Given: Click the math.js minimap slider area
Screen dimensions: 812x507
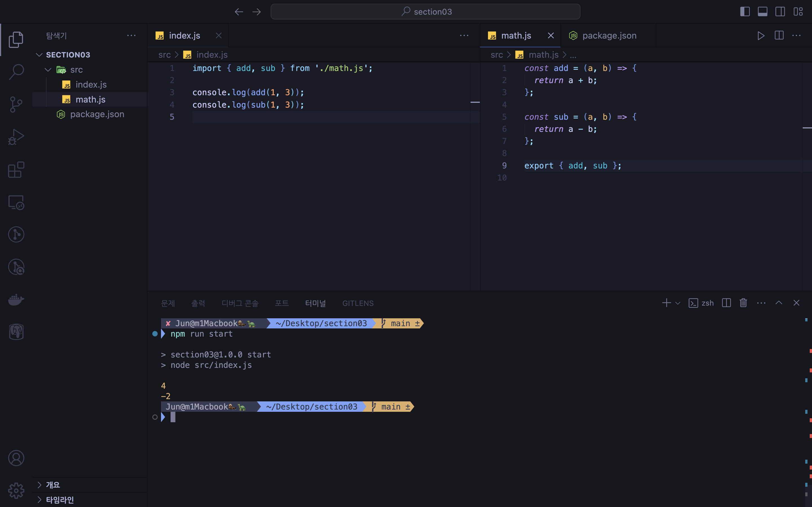Looking at the screenshot, I should point(807,127).
